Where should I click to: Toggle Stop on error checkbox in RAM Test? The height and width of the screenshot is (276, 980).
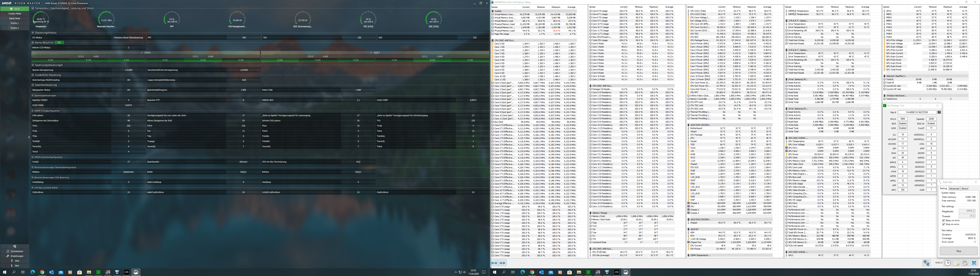[943, 224]
